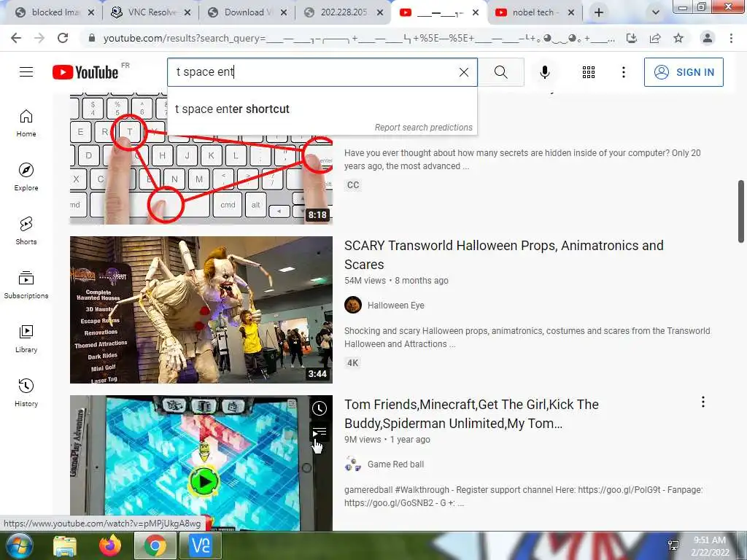The height and width of the screenshot is (560, 747).
Task: Switch to the '202.228.205' tab
Action: 343,12
